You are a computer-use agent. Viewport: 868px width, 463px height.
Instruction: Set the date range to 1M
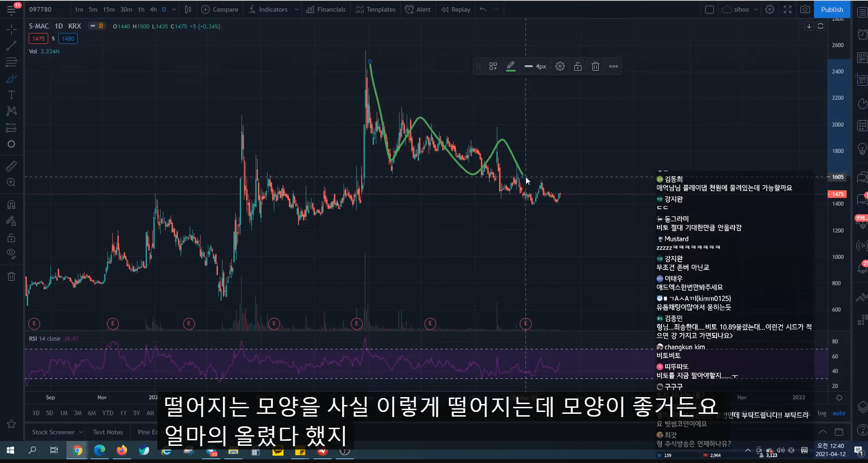64,413
